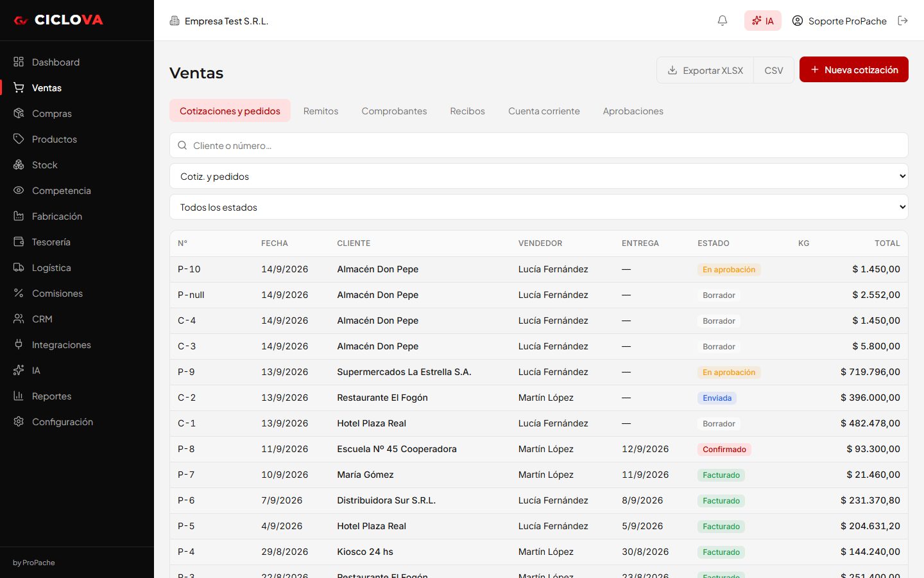Click the Comisiones percent icon

(x=19, y=293)
